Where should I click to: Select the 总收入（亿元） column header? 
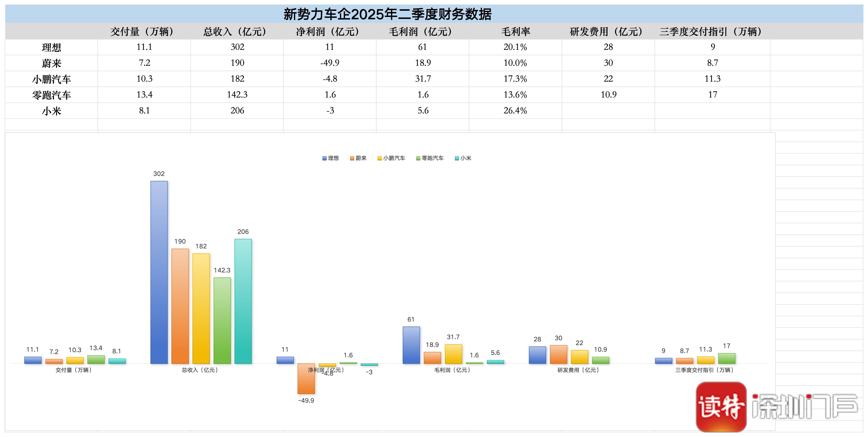(x=237, y=31)
